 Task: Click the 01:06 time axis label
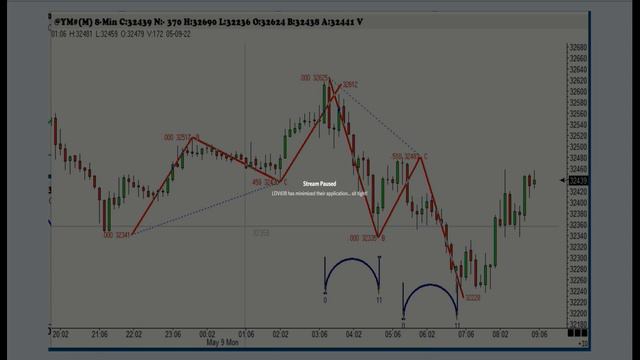pyautogui.click(x=246, y=335)
